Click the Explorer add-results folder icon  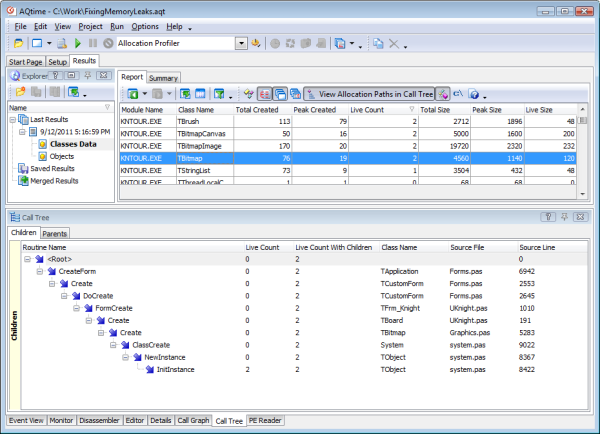click(x=20, y=92)
